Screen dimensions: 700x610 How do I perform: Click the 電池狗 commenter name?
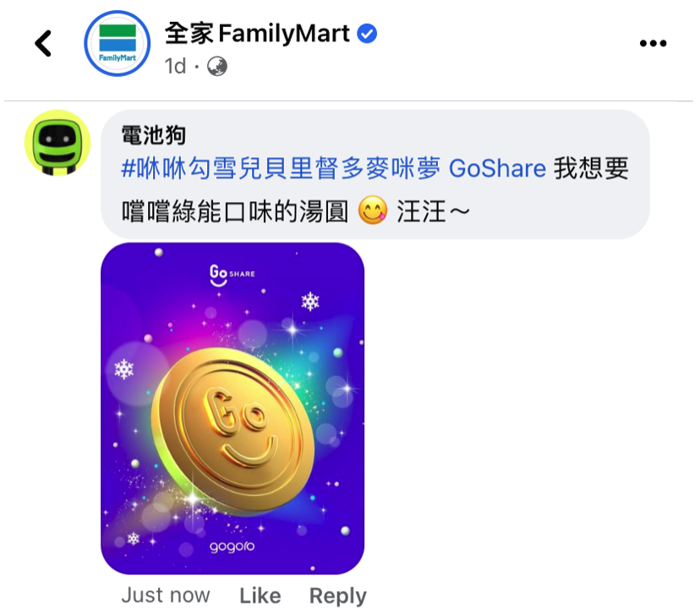pos(154,135)
